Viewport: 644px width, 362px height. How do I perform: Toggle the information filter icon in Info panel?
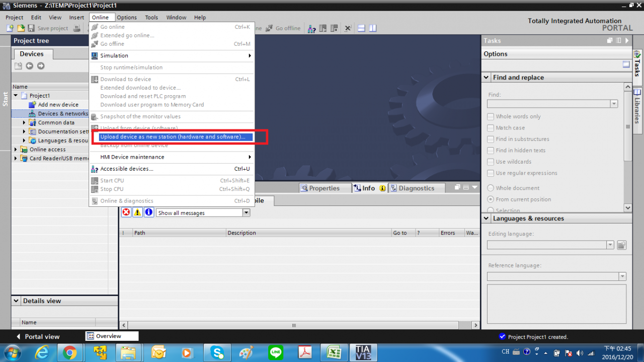coord(149,212)
